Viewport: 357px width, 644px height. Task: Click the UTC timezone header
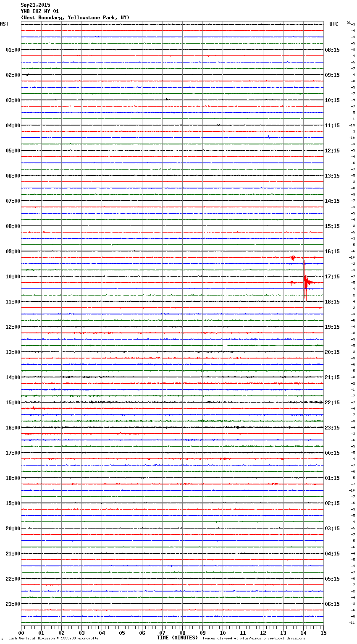[334, 24]
